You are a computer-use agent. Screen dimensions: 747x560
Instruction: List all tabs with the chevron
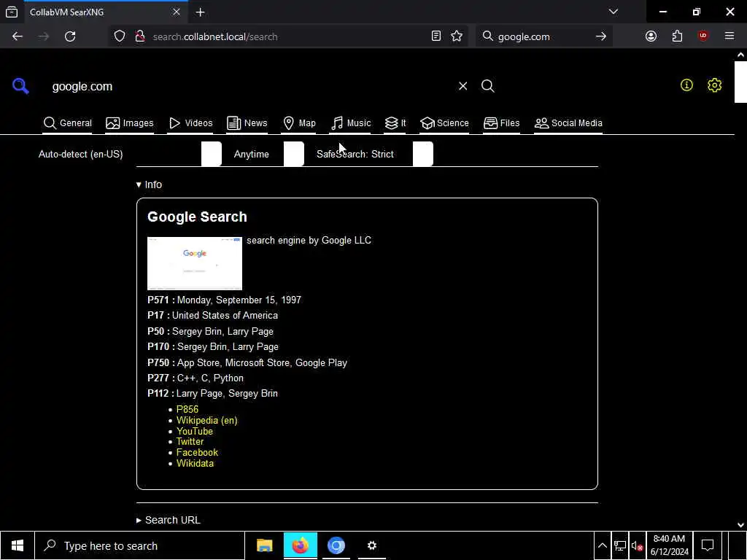[x=613, y=12]
